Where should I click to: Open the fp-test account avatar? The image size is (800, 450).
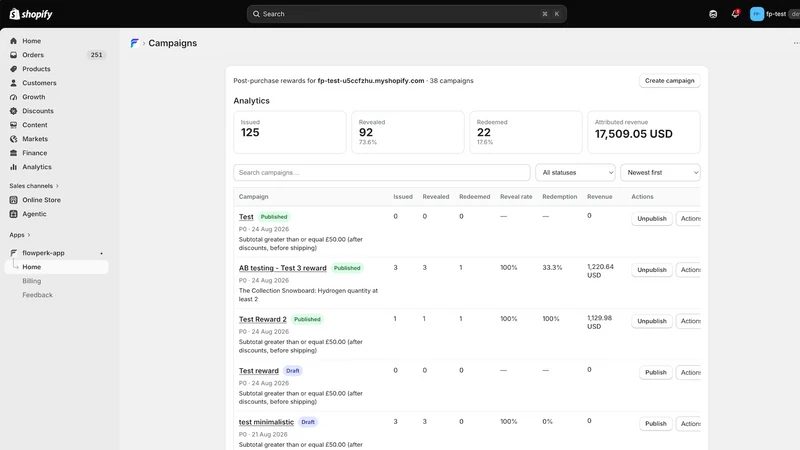point(757,14)
